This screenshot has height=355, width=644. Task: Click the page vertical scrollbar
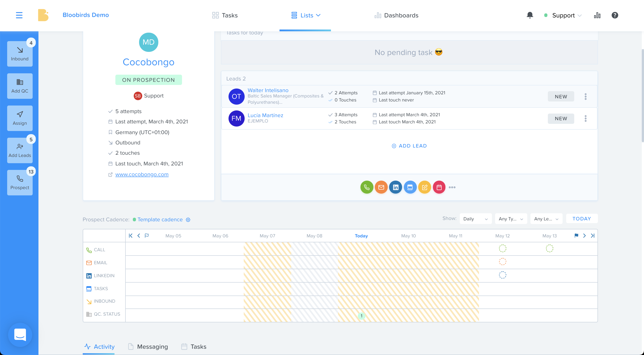tap(642, 96)
